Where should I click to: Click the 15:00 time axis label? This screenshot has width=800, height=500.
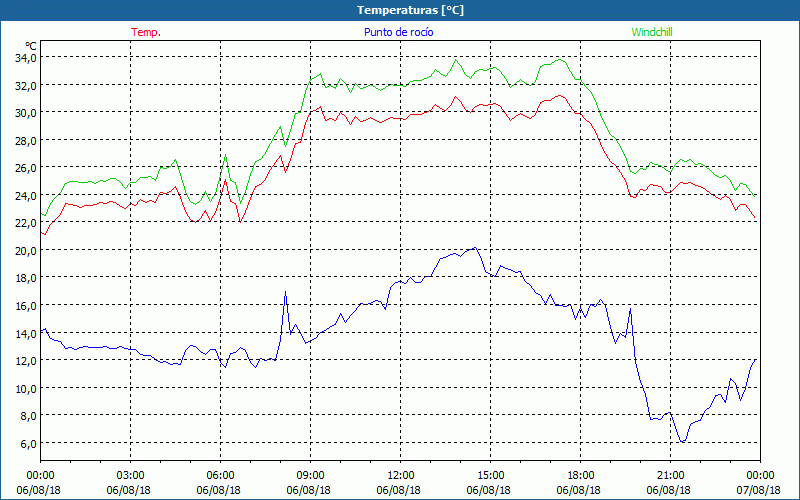[490, 476]
